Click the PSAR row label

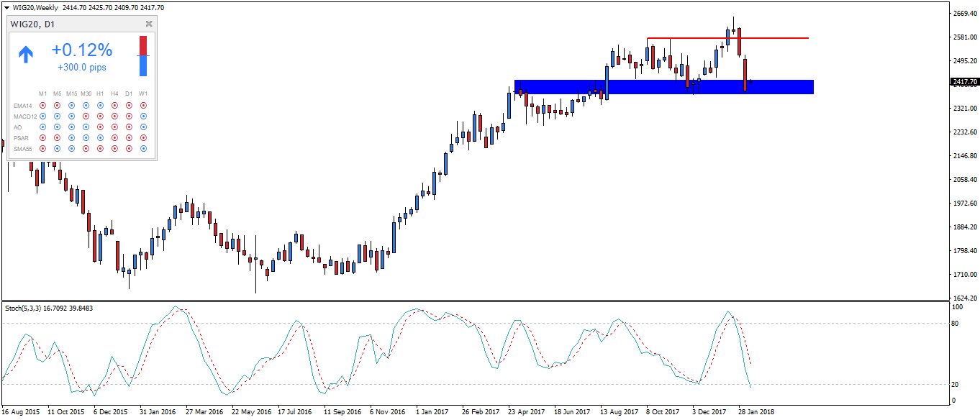coord(21,138)
